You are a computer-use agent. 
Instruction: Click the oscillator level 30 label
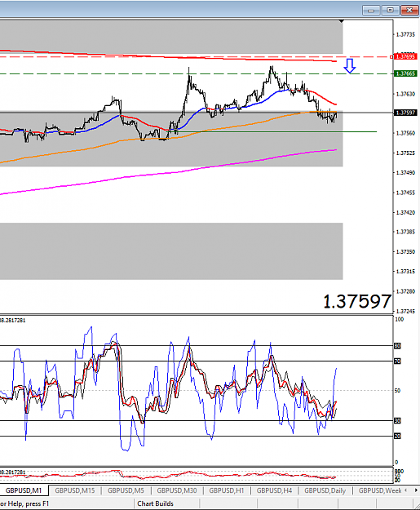(397, 420)
